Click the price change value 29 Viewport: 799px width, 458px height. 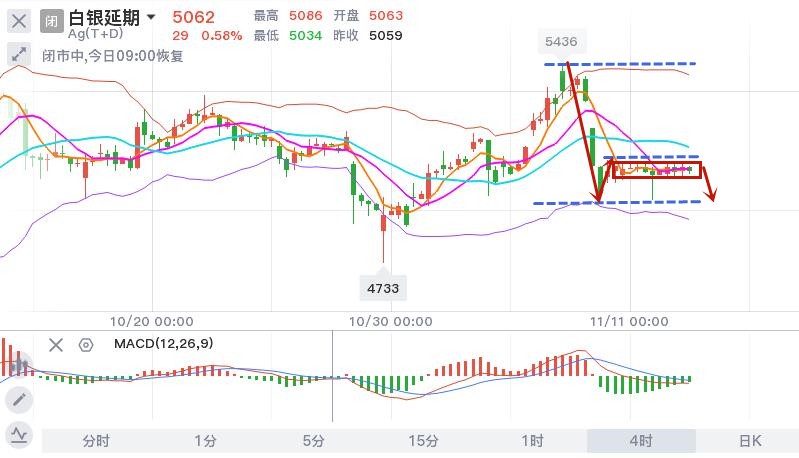(180, 36)
